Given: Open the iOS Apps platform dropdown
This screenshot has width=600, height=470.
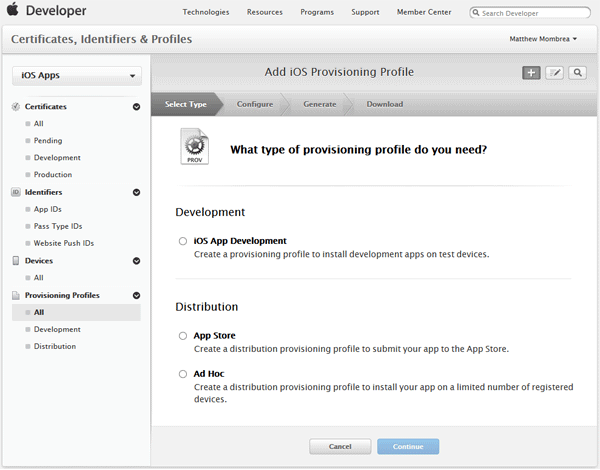Looking at the screenshot, I should 77,75.
